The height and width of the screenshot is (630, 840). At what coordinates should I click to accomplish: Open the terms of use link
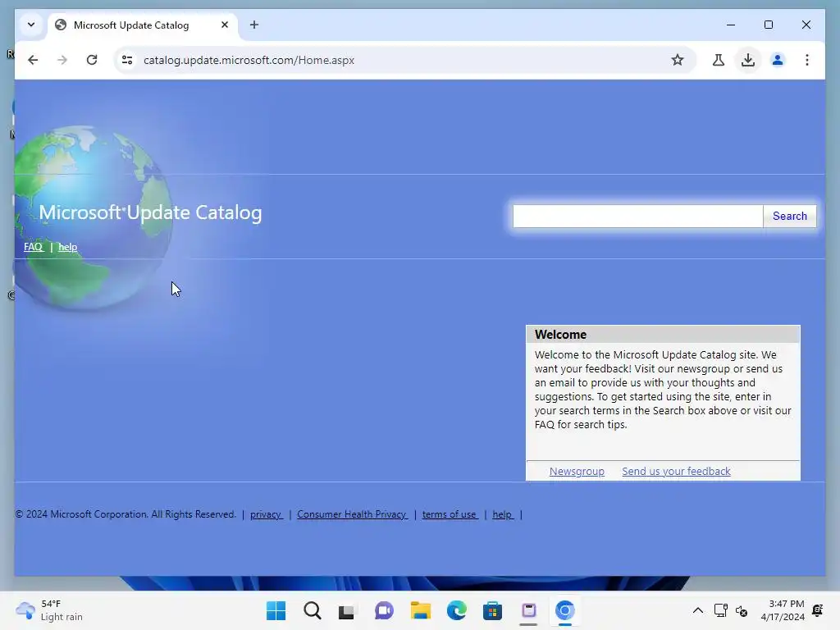(450, 514)
